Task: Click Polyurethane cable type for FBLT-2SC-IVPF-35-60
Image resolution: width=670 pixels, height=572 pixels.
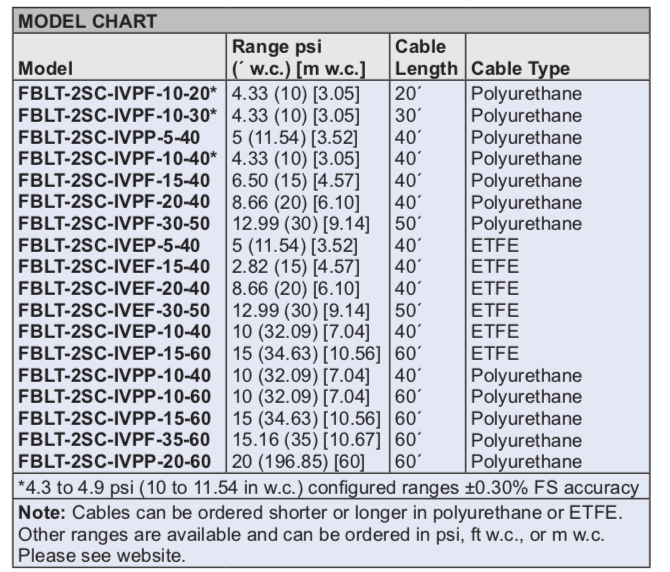Action: coord(523,439)
